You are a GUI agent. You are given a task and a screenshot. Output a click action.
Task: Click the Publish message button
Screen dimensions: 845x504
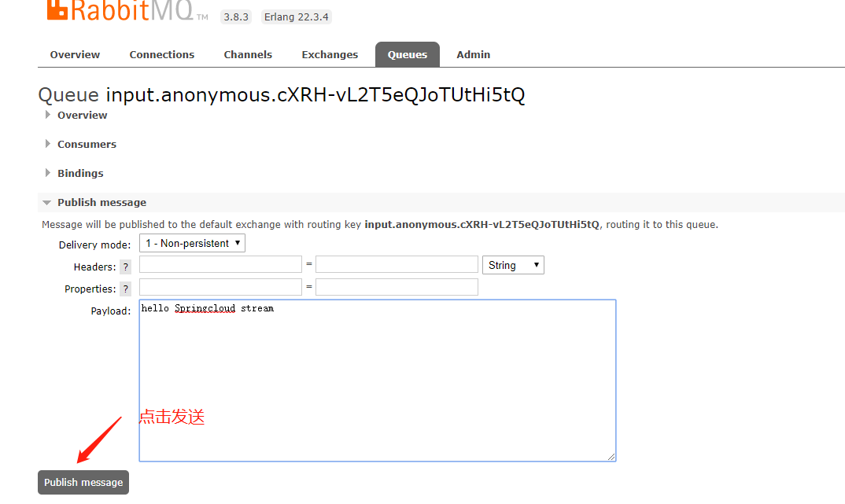coord(83,483)
